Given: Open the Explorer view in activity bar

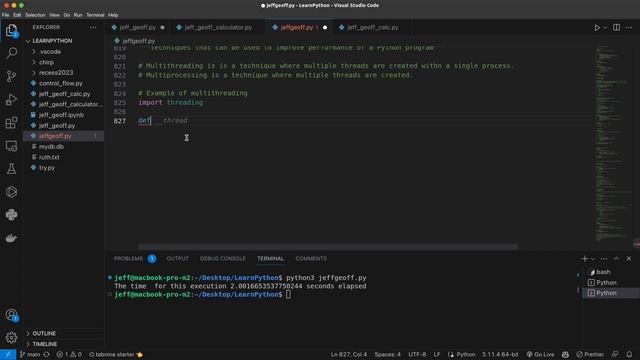Looking at the screenshot, I should tap(11, 30).
